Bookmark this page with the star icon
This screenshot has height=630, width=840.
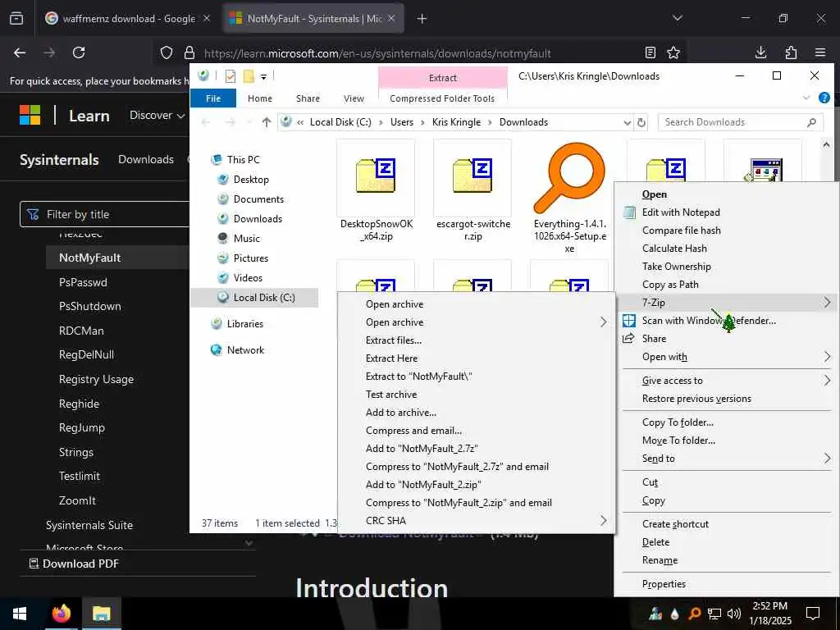tap(673, 52)
